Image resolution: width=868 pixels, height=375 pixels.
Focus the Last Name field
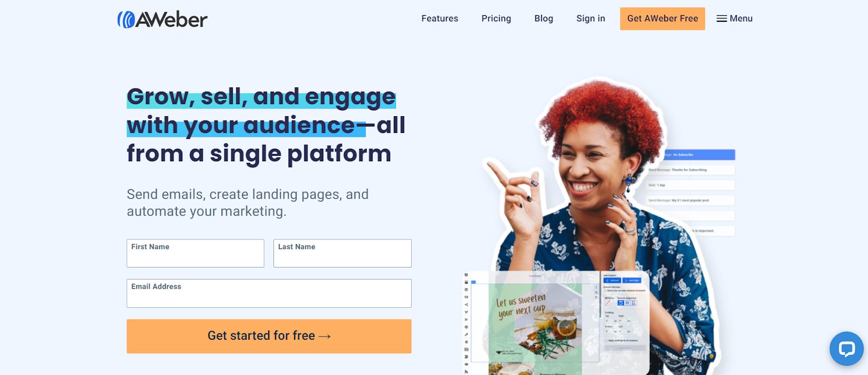(342, 253)
